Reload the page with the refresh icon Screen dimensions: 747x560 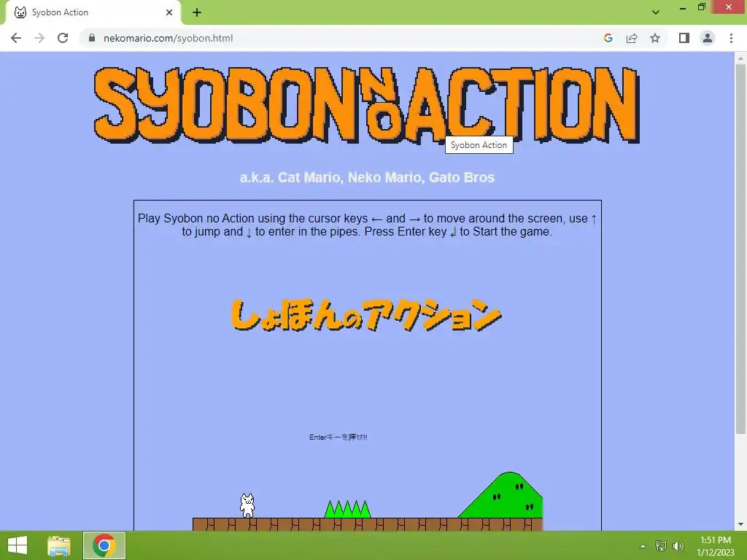(63, 38)
